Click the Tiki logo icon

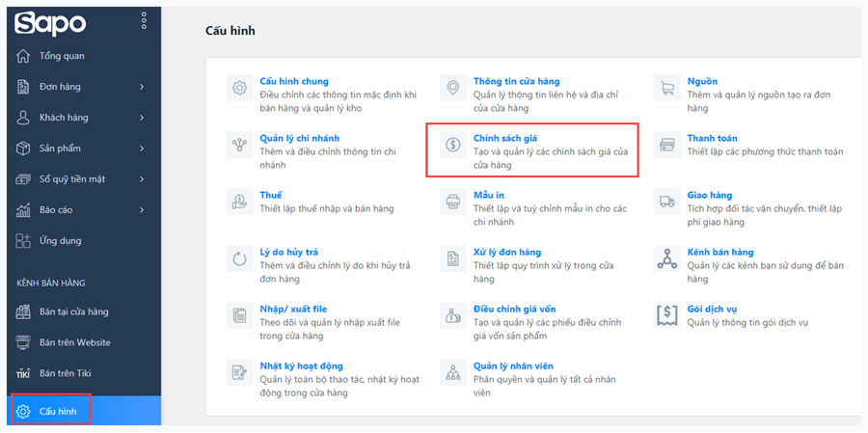click(x=23, y=374)
